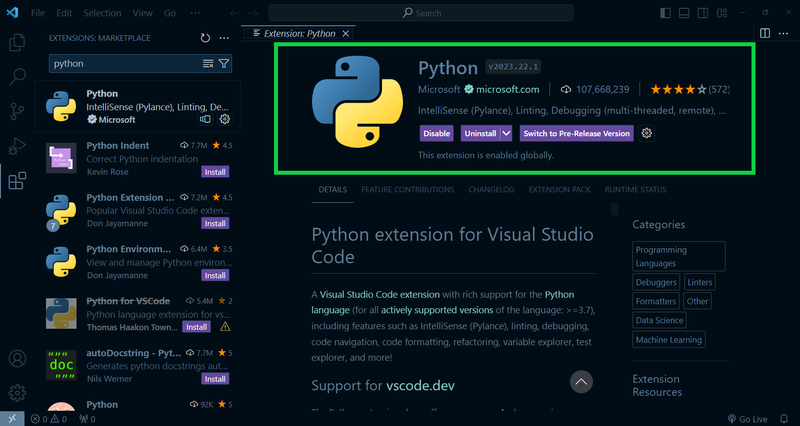Viewport: 800px width, 426px height.
Task: Open the vscode.dev link
Action: [x=420, y=385]
